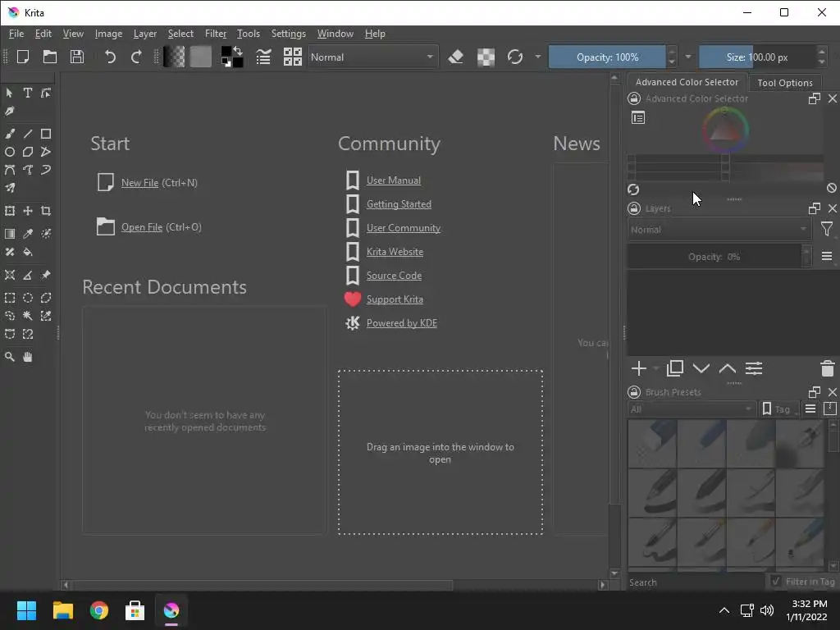The height and width of the screenshot is (630, 840).
Task: Click the Duplicate layer icon
Action: click(x=675, y=368)
